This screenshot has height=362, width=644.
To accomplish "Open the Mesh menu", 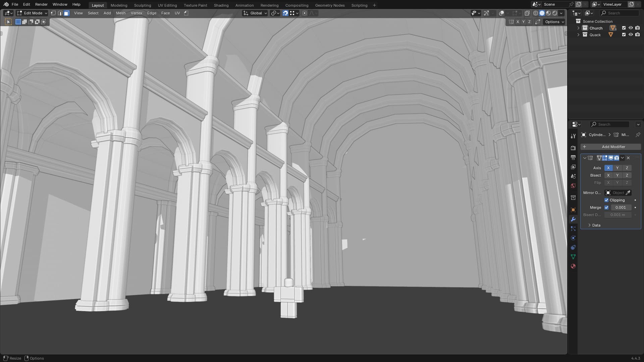I will [x=120, y=13].
